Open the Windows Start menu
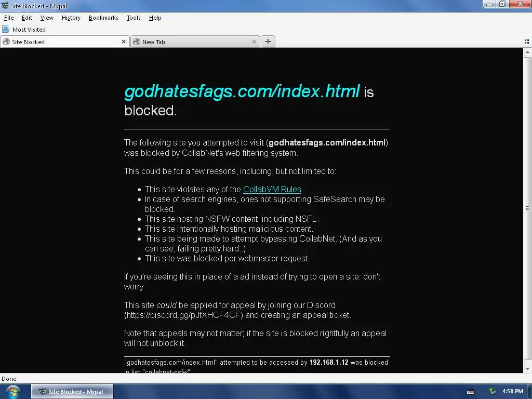Image resolution: width=532 pixels, height=399 pixels. (13, 392)
